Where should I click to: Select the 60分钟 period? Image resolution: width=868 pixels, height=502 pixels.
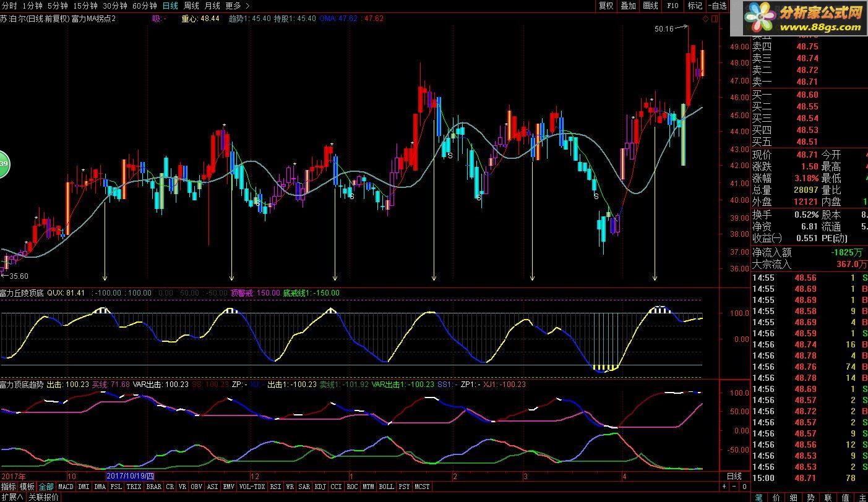click(144, 6)
